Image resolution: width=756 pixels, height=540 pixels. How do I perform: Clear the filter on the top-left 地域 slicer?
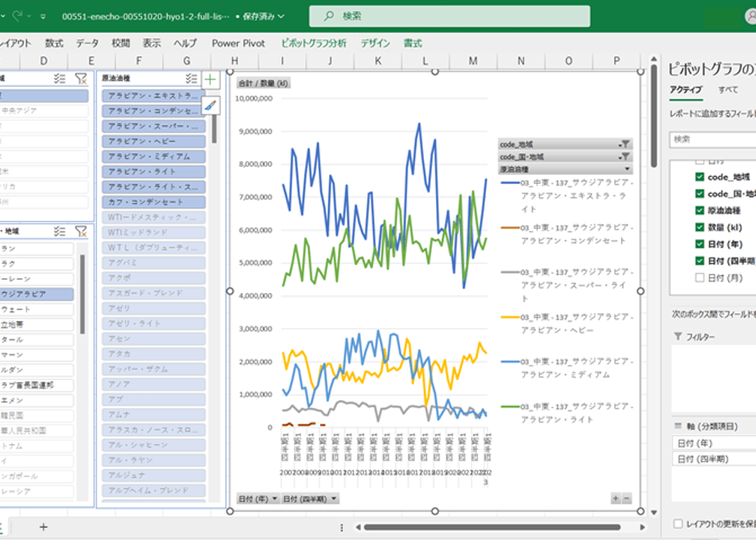click(x=81, y=78)
